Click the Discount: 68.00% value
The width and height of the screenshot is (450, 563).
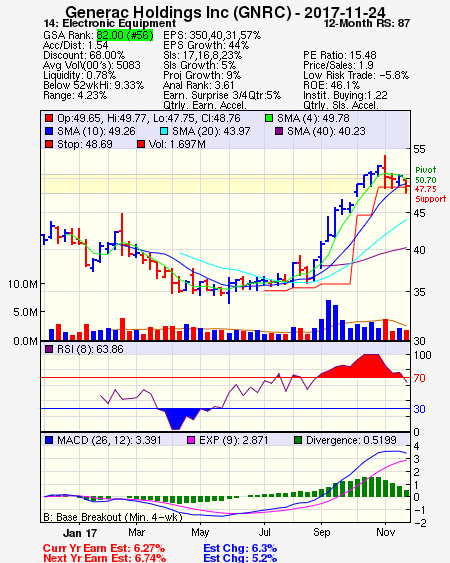84,55
